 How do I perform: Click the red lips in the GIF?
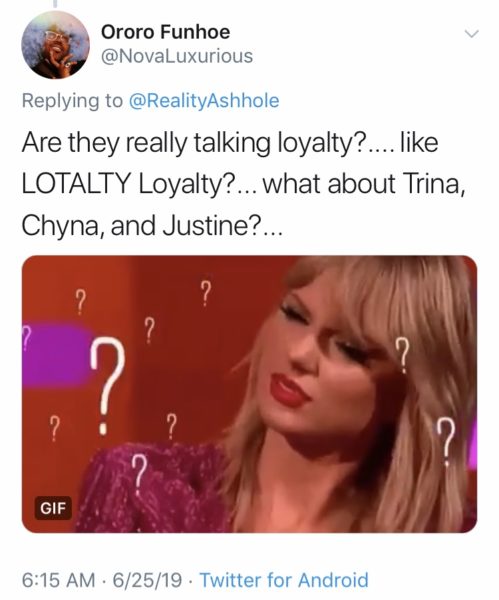(x=290, y=390)
